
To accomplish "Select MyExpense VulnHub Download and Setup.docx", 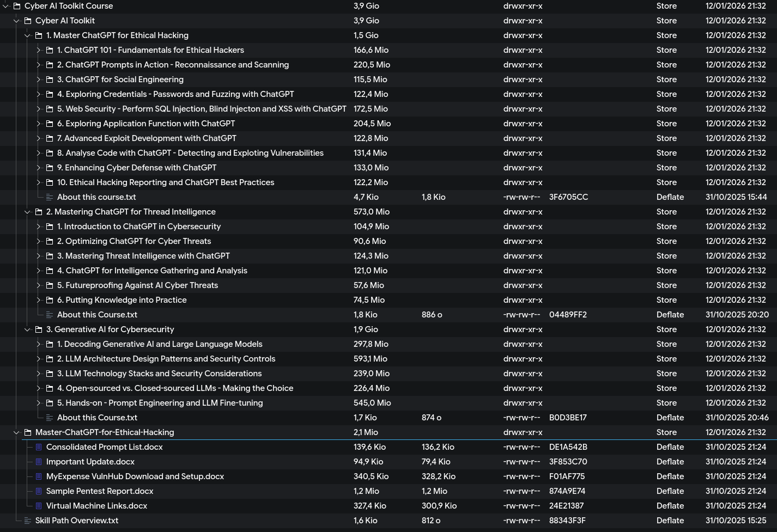I will (x=135, y=476).
